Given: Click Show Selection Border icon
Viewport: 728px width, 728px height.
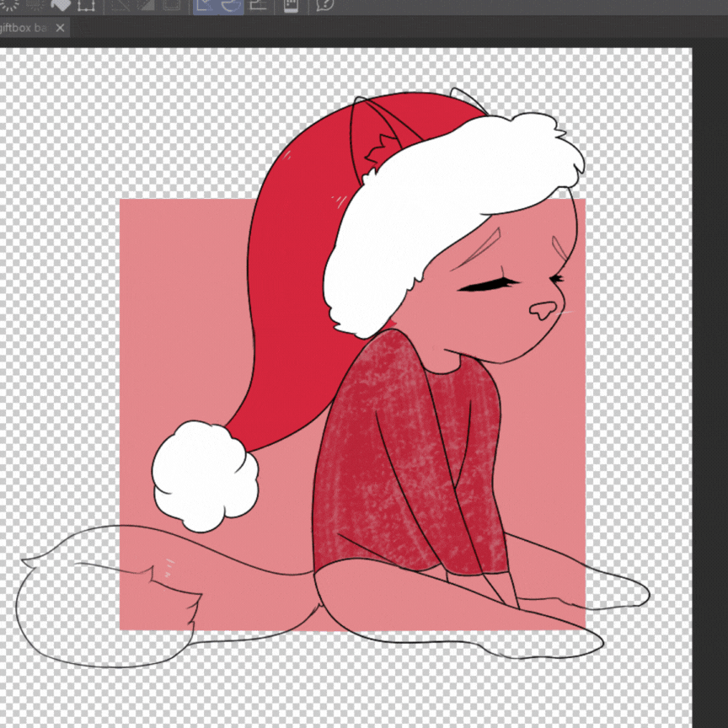Looking at the screenshot, I should point(172,5).
